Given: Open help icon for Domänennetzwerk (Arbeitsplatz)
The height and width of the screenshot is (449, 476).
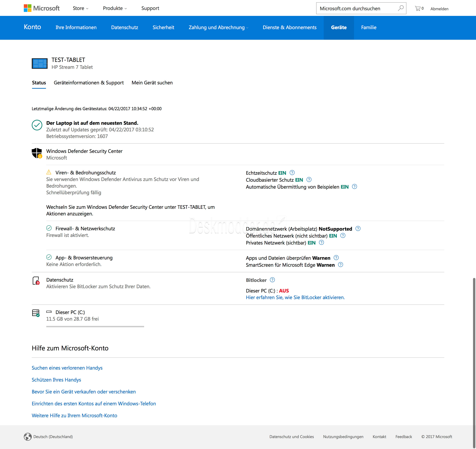Looking at the screenshot, I should coord(358,228).
